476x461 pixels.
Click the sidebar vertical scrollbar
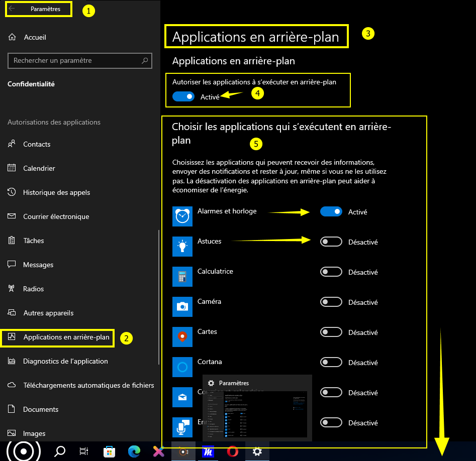click(x=159, y=297)
